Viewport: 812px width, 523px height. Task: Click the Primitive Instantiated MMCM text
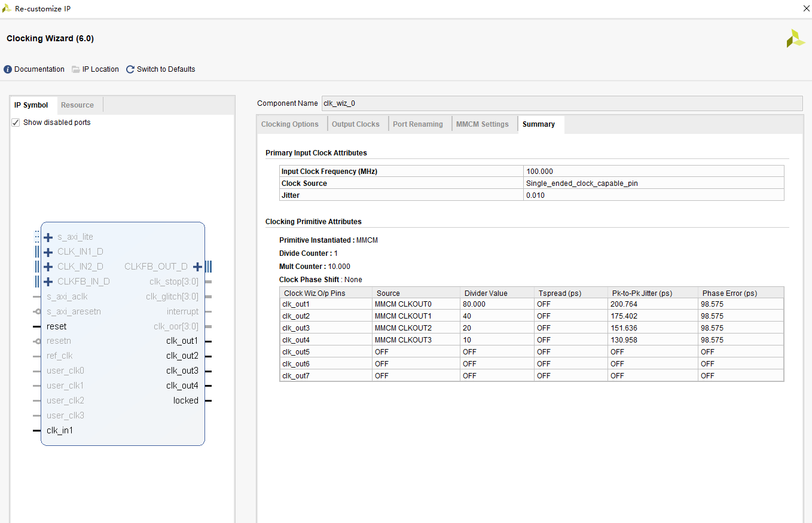pyautogui.click(x=328, y=240)
